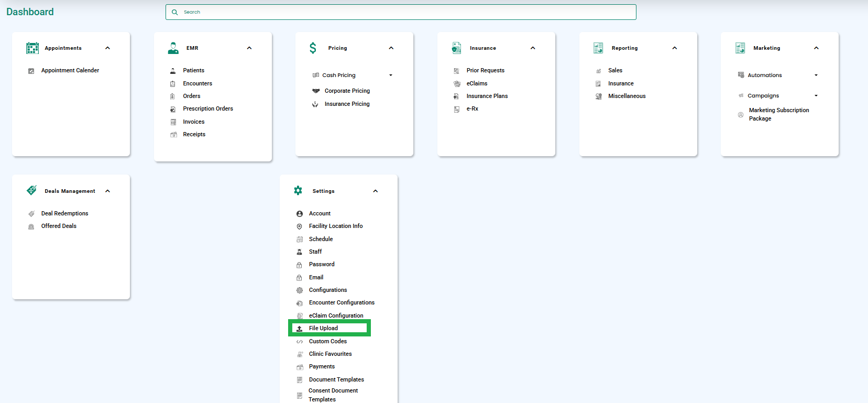The height and width of the screenshot is (403, 868).
Task: Open the Email settings
Action: point(316,278)
